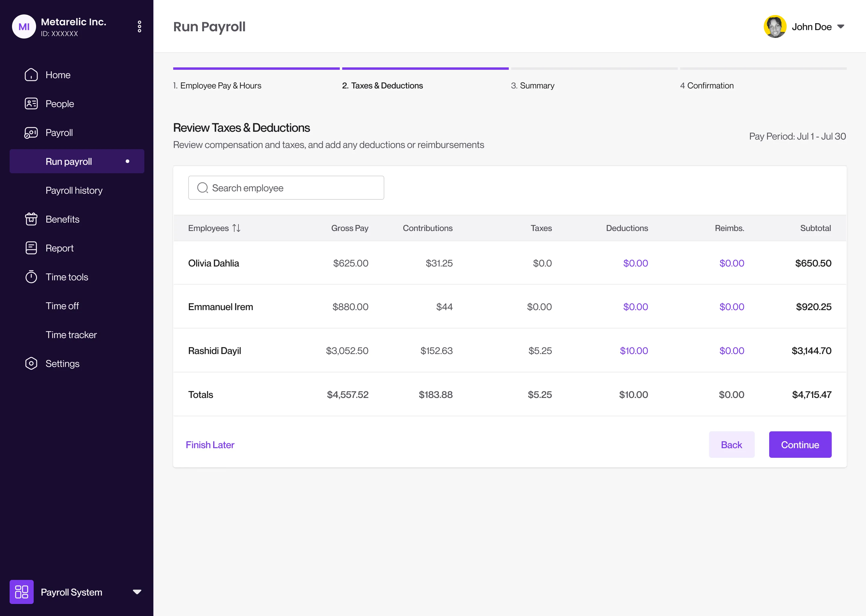
Task: Edit Rashidi Dayil's reimbursements $0.00
Action: [x=732, y=350]
